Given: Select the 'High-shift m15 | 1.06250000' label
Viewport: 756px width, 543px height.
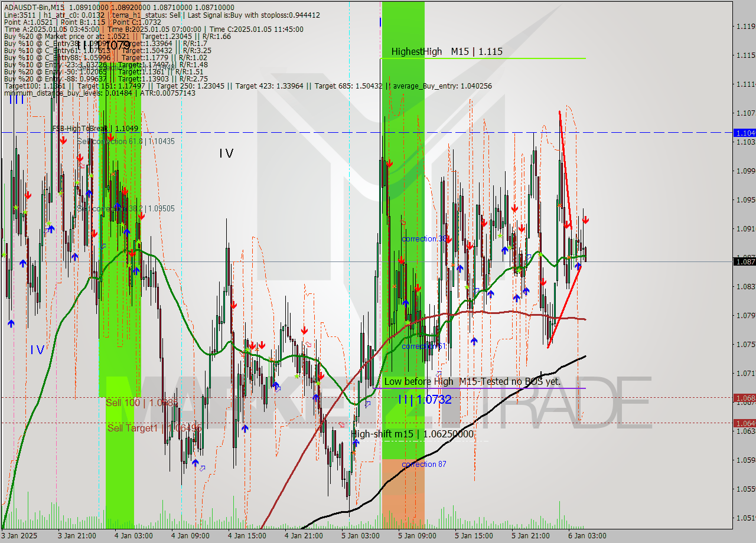Looking at the screenshot, I should tap(412, 434).
